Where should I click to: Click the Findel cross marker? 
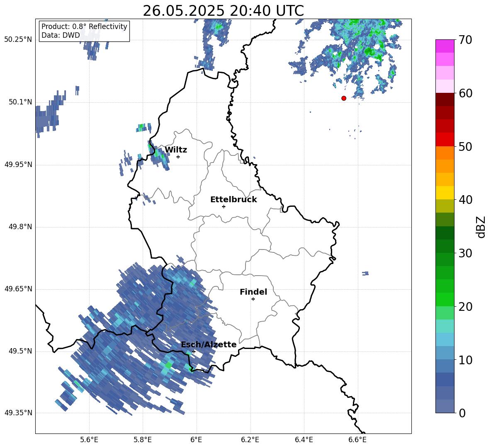click(253, 299)
